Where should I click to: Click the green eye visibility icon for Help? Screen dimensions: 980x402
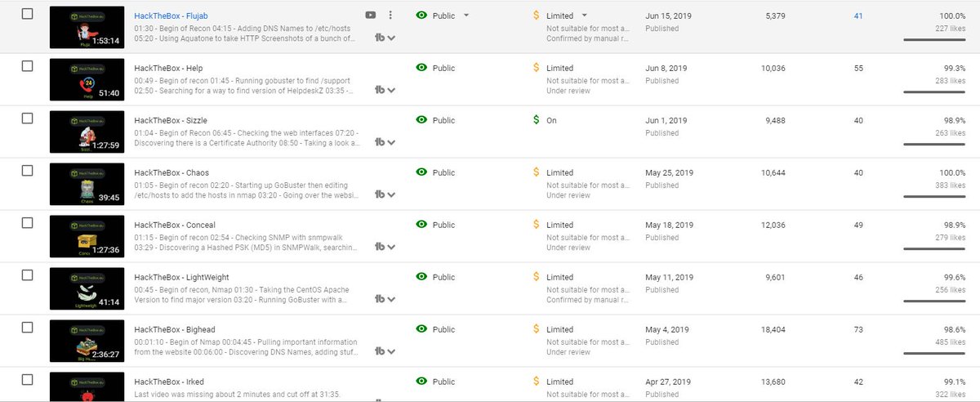click(x=421, y=68)
